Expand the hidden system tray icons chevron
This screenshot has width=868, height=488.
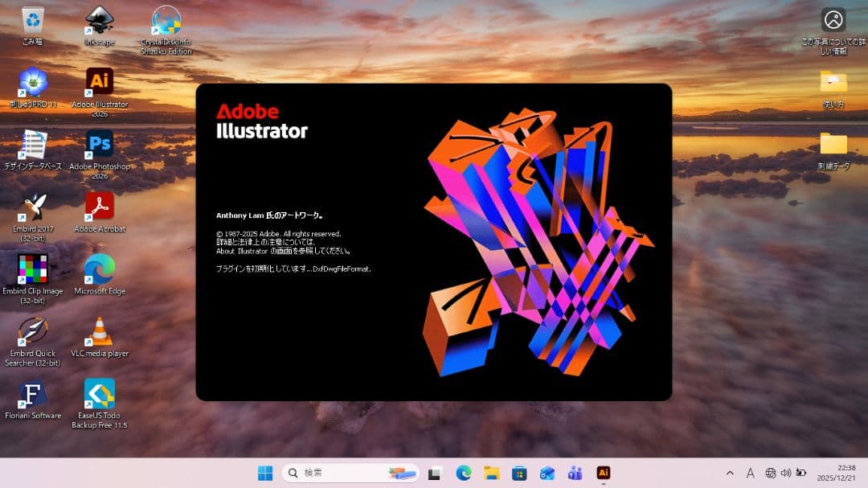point(730,473)
